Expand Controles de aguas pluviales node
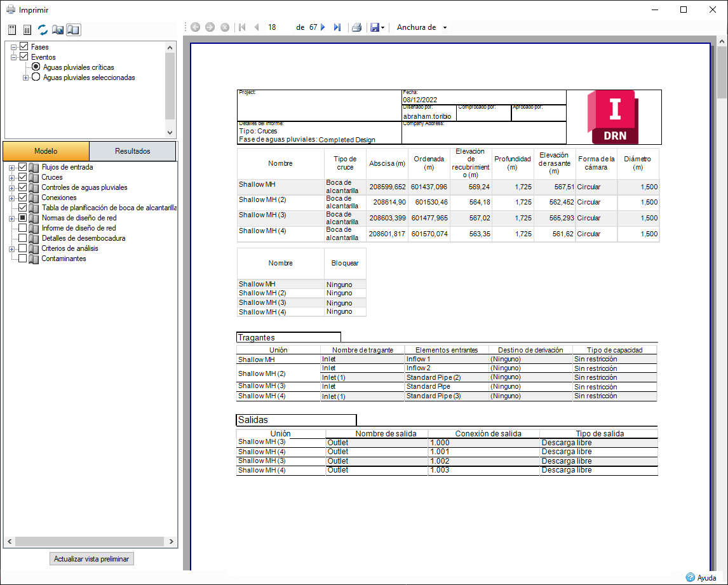The width and height of the screenshot is (728, 585). [11, 188]
